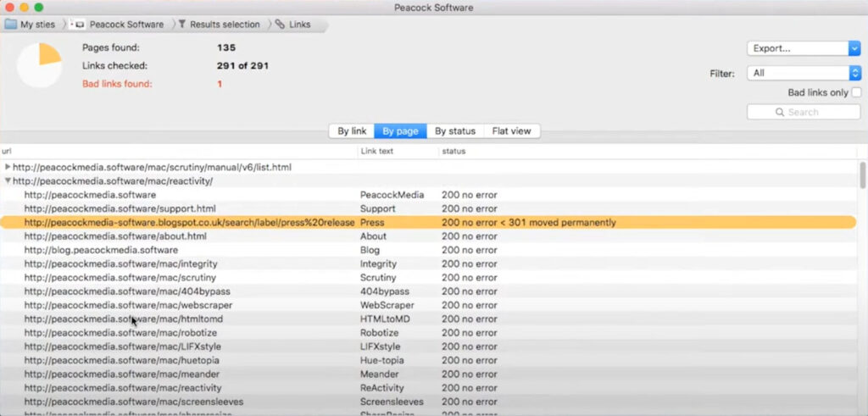Select the mac/scrutiny url row
Image resolution: width=868 pixels, height=416 pixels.
(428, 278)
